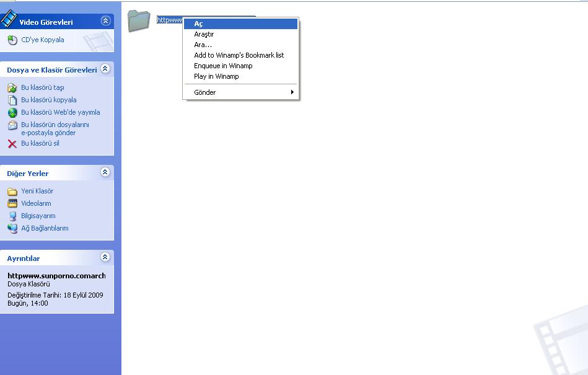This screenshot has height=375, width=588.
Task: Collapse the Diğer Yerler section
Action: 105,172
